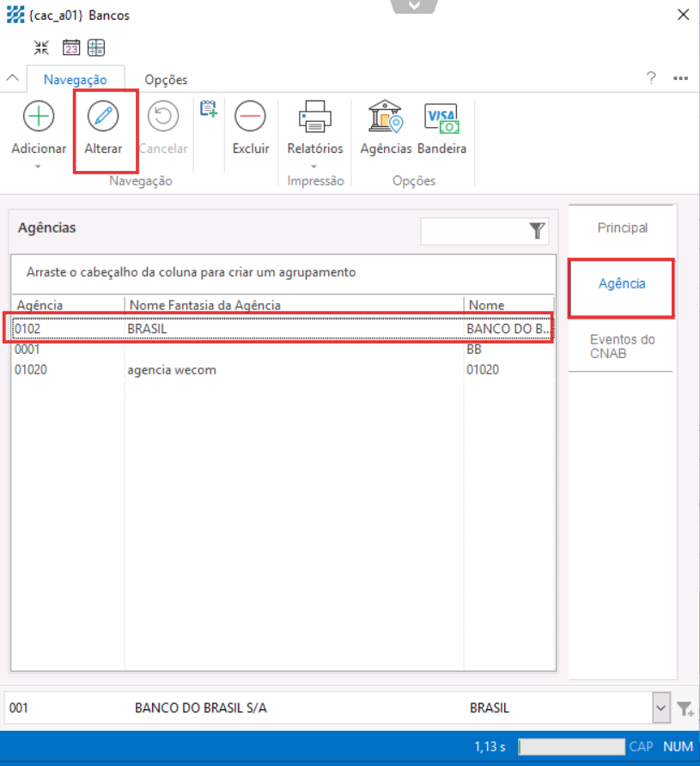This screenshot has width=700, height=766.
Task: Close the Bancos window
Action: pos(684,15)
